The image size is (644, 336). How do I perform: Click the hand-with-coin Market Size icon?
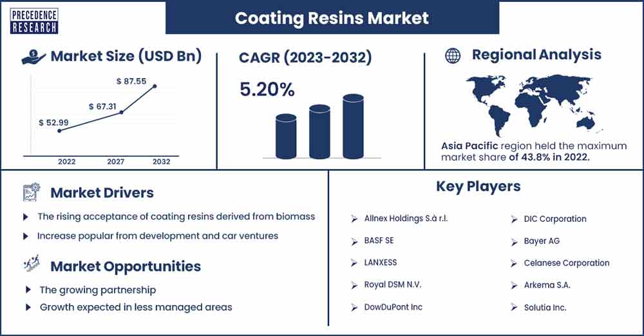click(x=33, y=57)
